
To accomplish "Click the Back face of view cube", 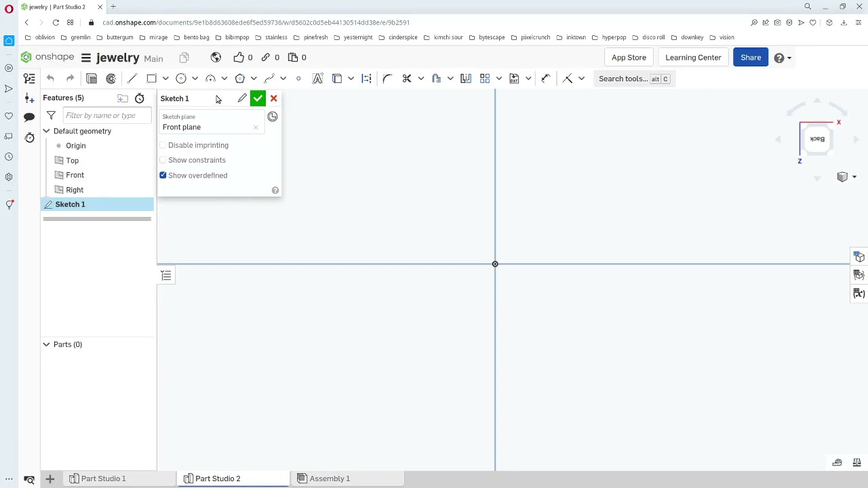I will click(x=816, y=140).
